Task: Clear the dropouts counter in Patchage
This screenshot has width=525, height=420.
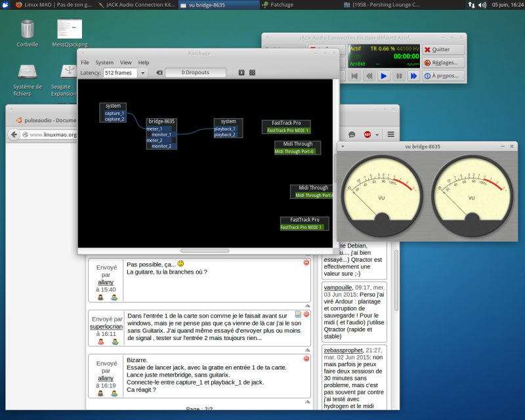Action: pyautogui.click(x=159, y=73)
